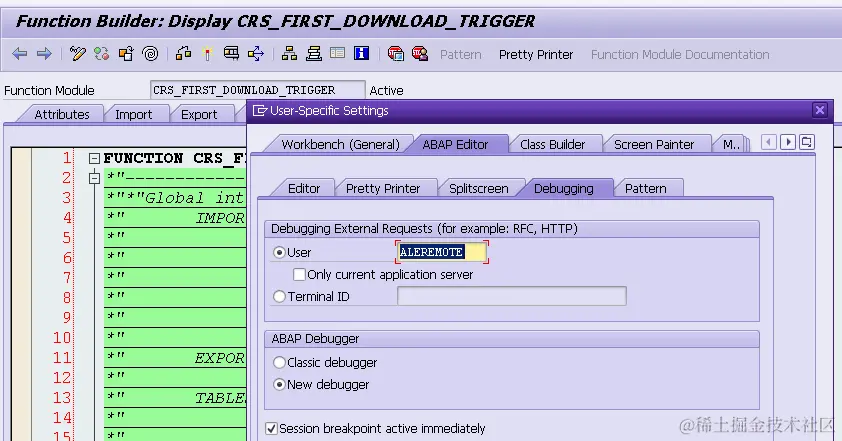Click the EXPOR comment line

coord(175,358)
